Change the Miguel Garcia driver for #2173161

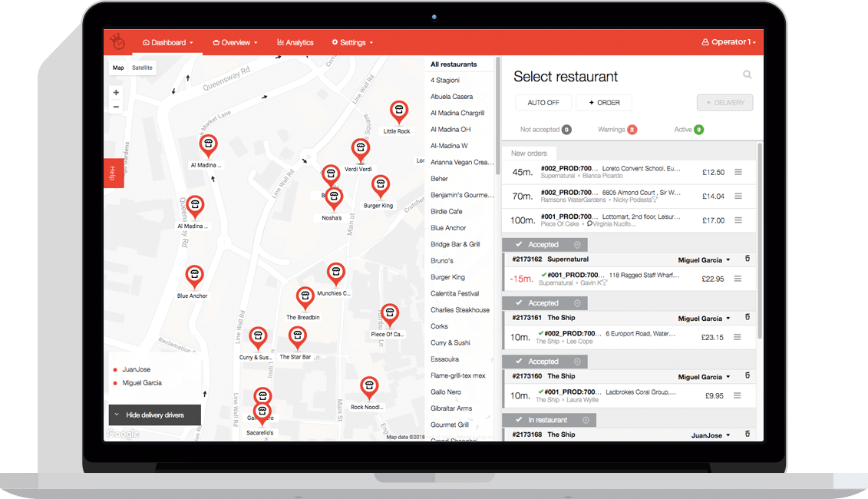[x=704, y=319]
